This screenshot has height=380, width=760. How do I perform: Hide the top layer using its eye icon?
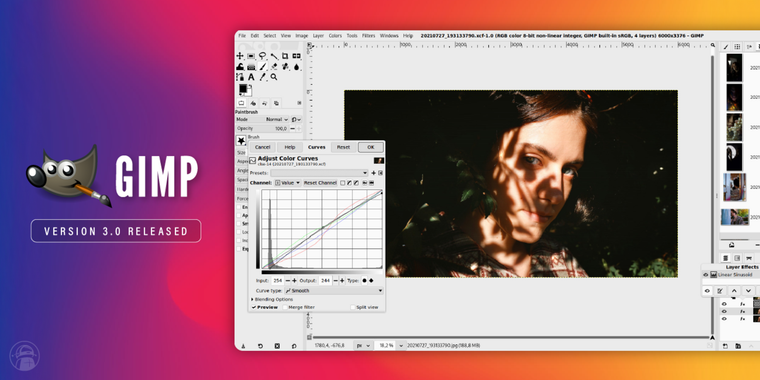(724, 304)
